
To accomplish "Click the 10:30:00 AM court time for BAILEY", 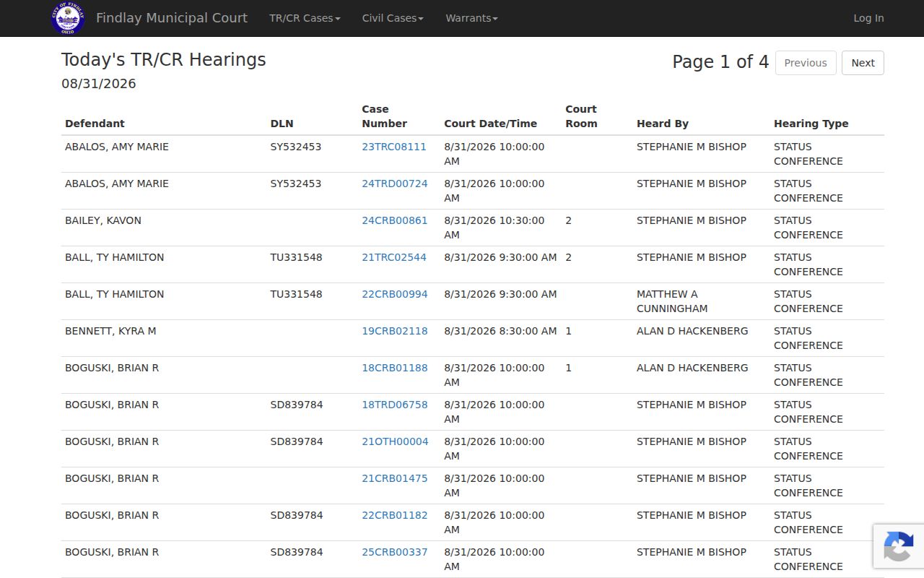I will tap(494, 228).
